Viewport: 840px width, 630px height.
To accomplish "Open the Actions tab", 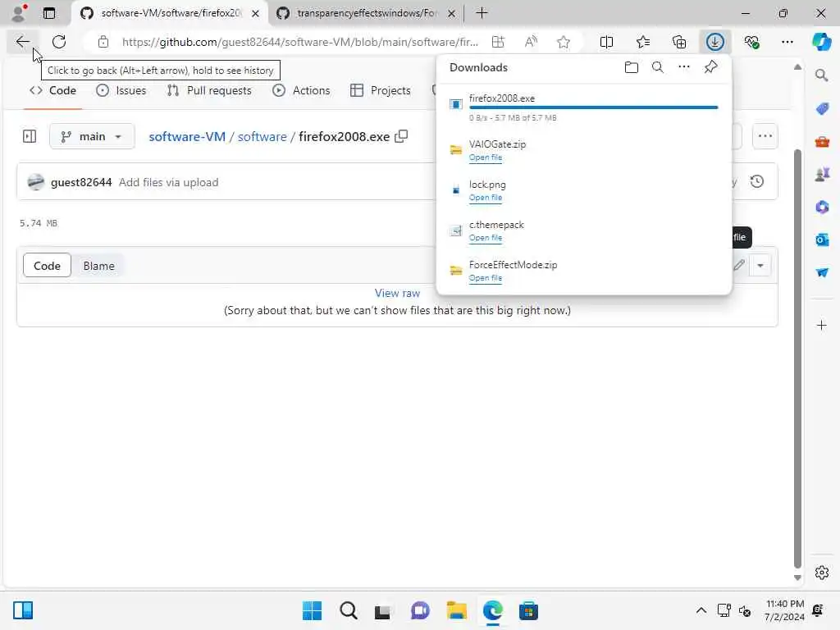I will pyautogui.click(x=301, y=90).
